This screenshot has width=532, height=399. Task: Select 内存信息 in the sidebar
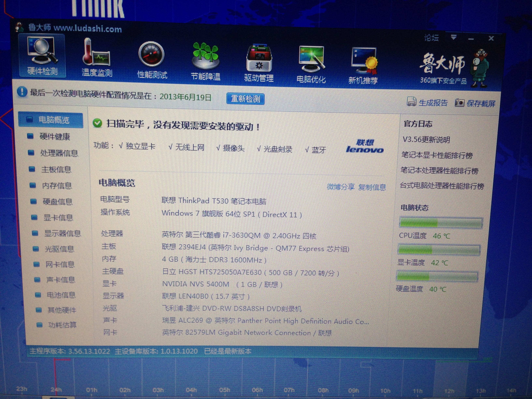point(57,185)
